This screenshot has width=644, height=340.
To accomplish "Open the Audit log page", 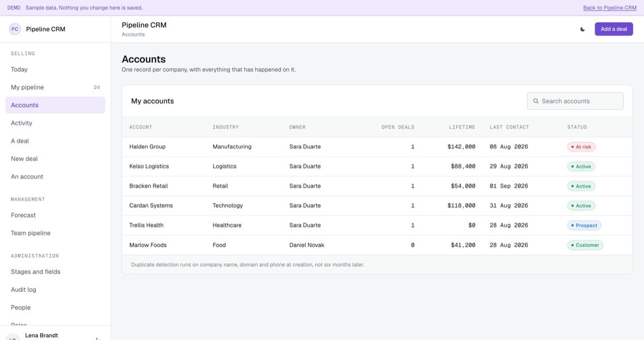I will tap(55, 289).
